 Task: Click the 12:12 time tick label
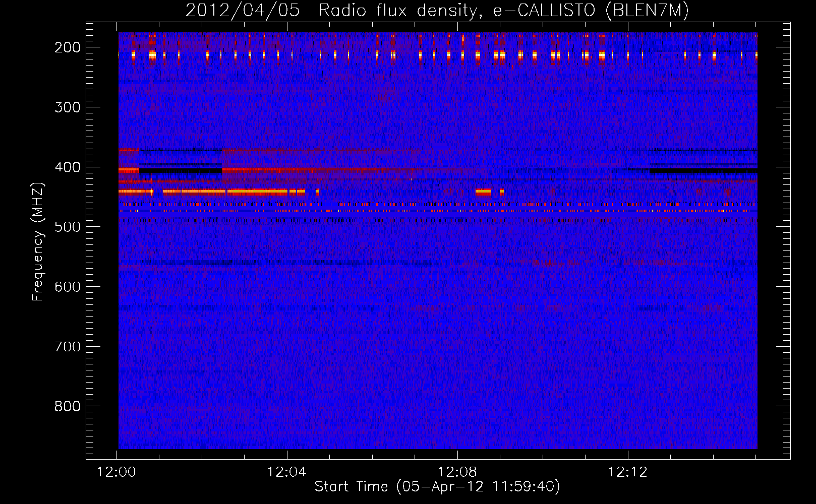628,472
